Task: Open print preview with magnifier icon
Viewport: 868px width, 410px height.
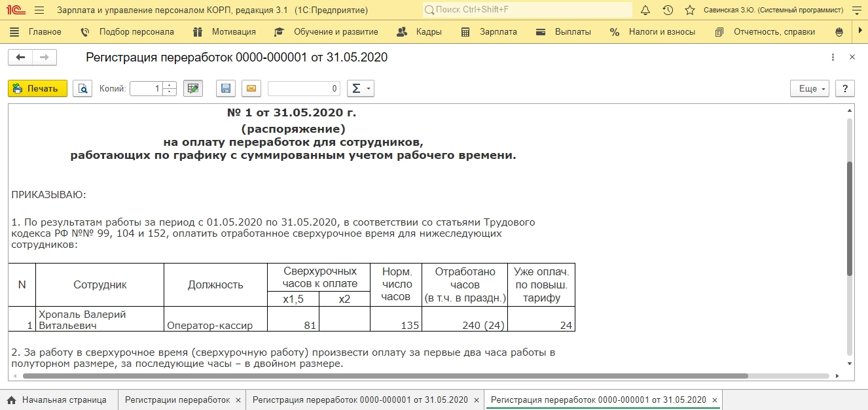Action: (82, 88)
